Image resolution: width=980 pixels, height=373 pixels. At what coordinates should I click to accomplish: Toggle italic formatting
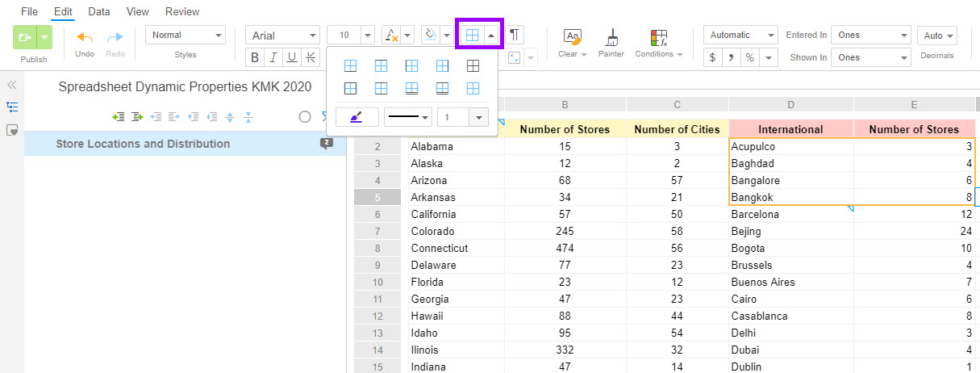pos(273,57)
